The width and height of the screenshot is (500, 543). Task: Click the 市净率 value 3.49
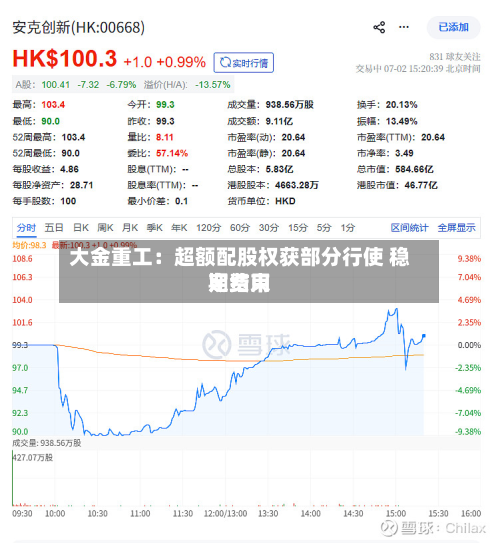pyautogui.click(x=404, y=153)
